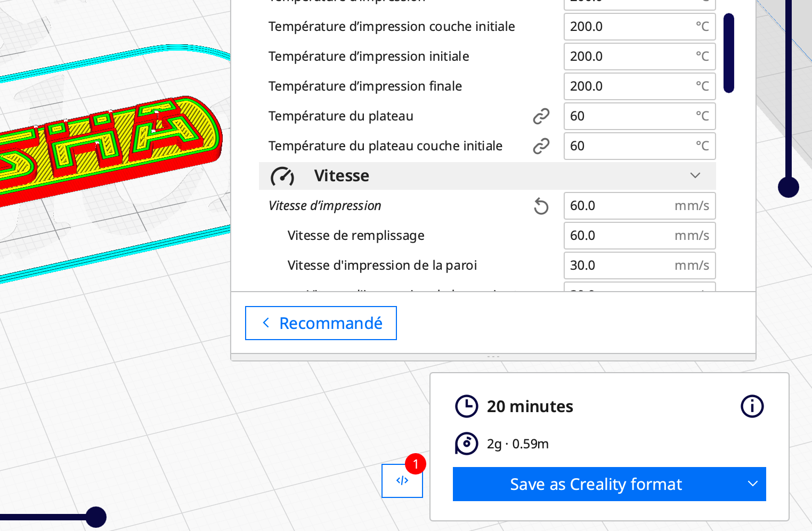This screenshot has height=531, width=812.
Task: Click the filament spool icon
Action: tap(467, 444)
